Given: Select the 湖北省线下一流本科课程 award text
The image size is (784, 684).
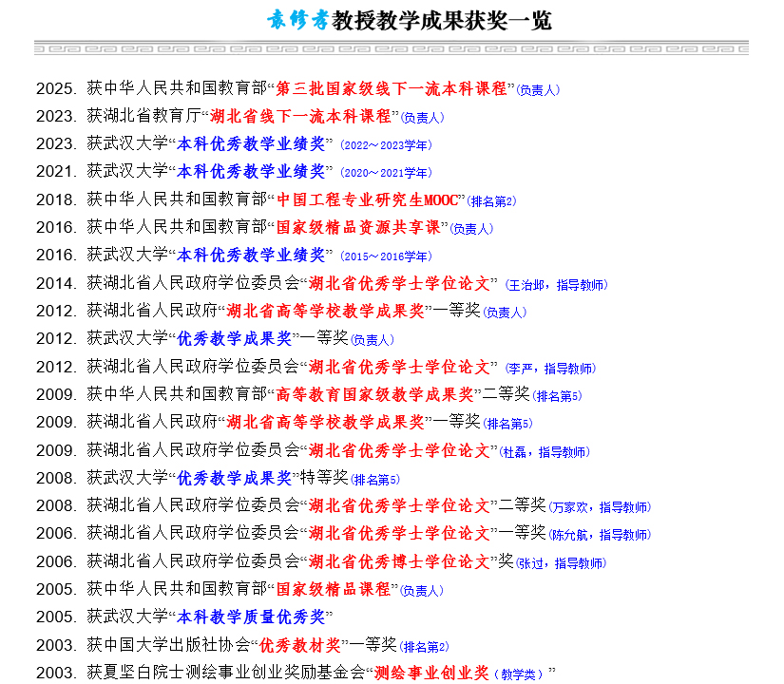Looking at the screenshot, I should (x=300, y=116).
